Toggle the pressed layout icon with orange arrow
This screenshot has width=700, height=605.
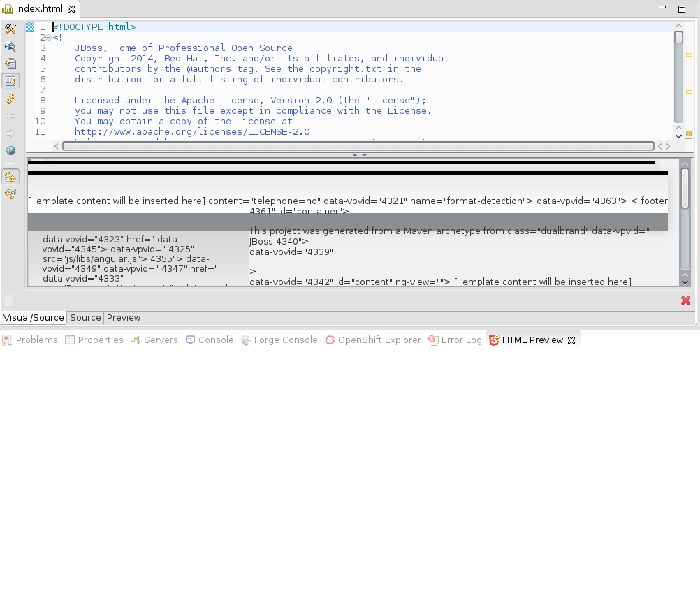(x=10, y=81)
